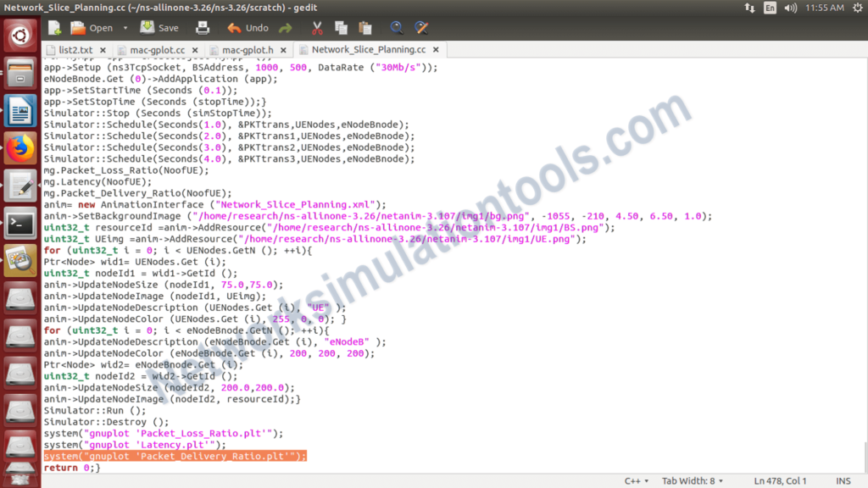This screenshot has height=488, width=868.
Task: Click the Open button
Action: coord(96,27)
